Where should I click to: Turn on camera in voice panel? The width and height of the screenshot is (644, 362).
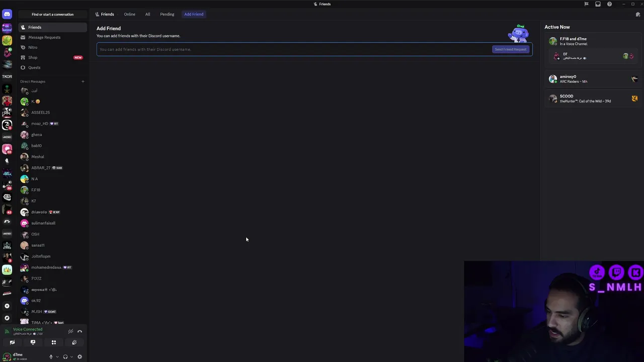coord(12,342)
